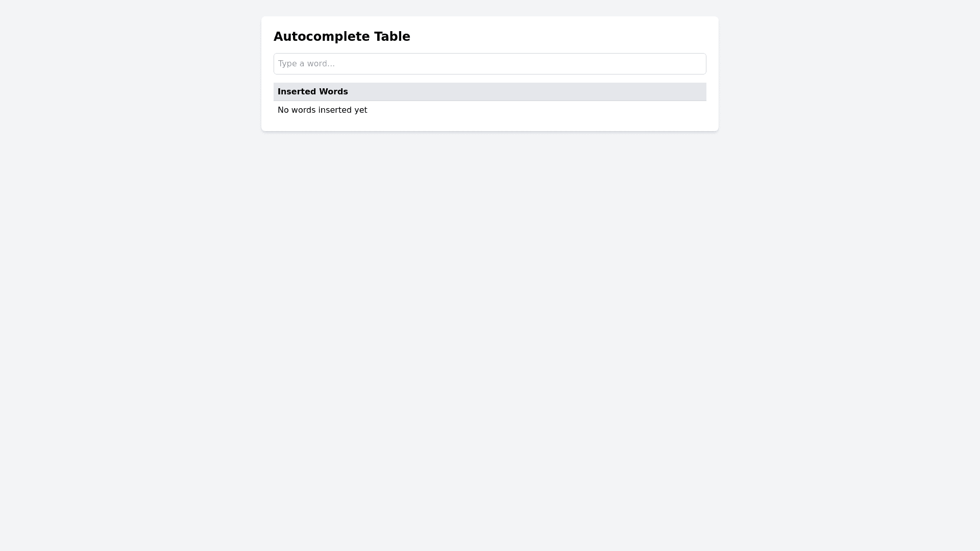The width and height of the screenshot is (980, 551).
Task: Focus the word autocomplete text box
Action: [x=489, y=64]
